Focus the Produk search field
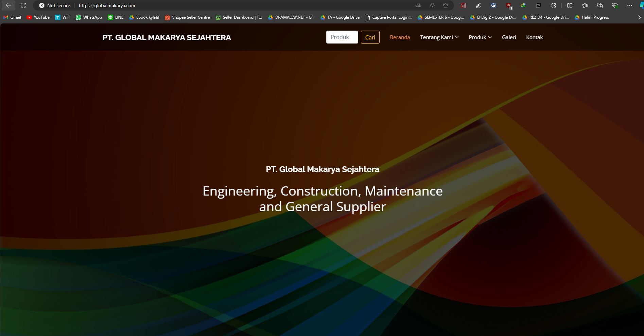 coord(342,37)
